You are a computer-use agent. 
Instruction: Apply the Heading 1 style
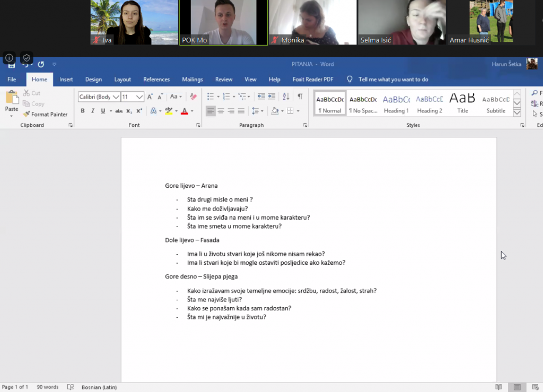click(x=396, y=104)
